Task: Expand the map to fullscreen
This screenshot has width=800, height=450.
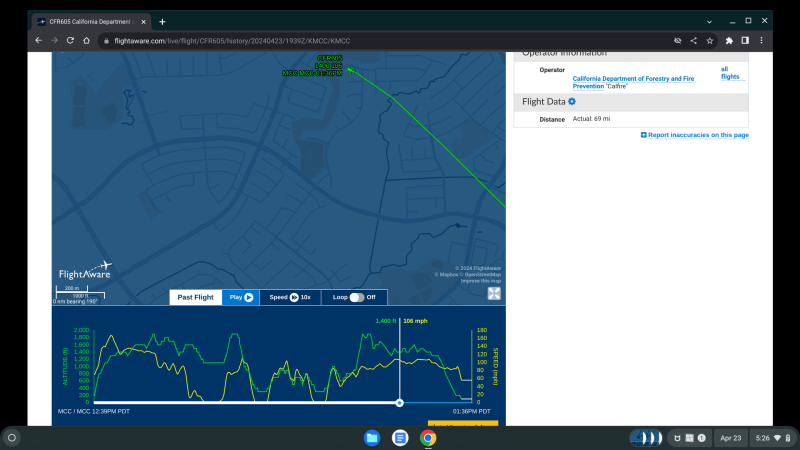Action: (494, 293)
